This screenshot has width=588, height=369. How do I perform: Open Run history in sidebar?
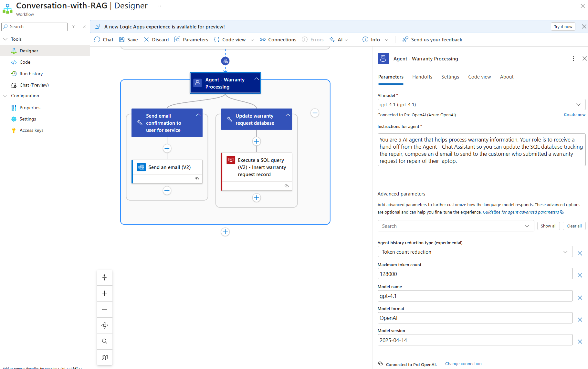[31, 74]
